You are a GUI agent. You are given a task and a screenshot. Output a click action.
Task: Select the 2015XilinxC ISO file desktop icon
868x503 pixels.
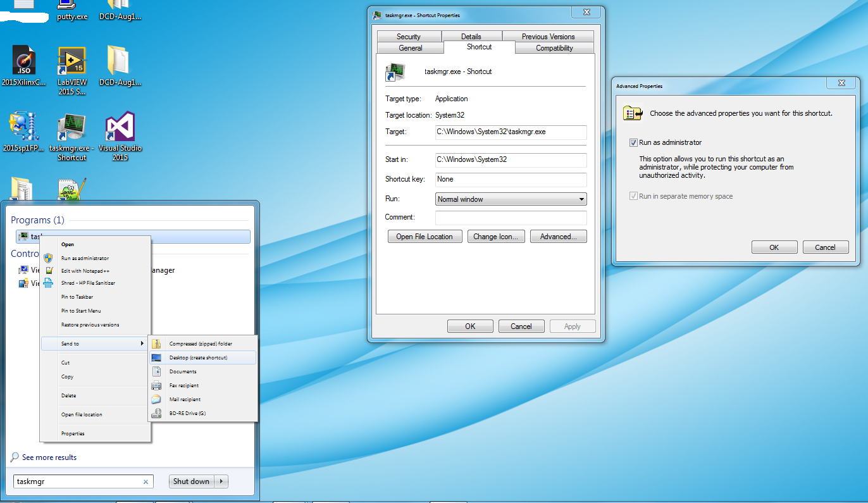point(23,66)
